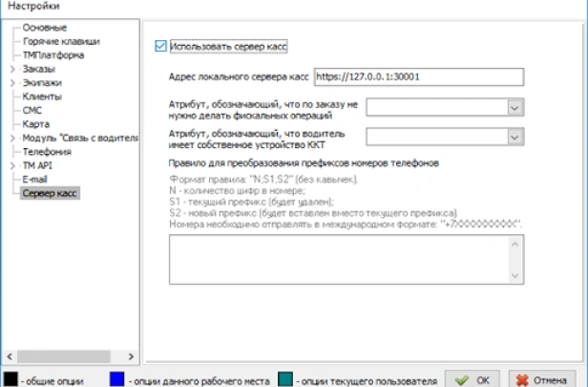588x387 pixels.
Task: Uncheck the 'Использовать сервер касс' checkbox
Action: pyautogui.click(x=160, y=45)
